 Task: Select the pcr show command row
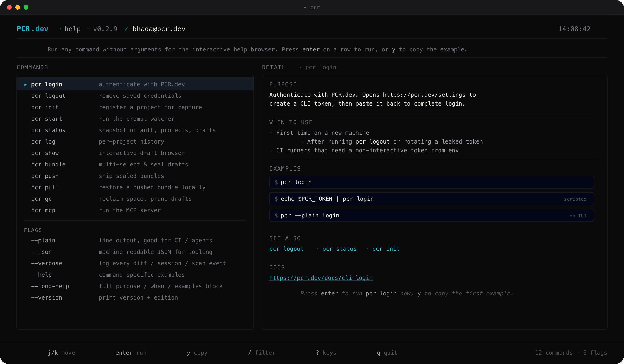pos(135,153)
